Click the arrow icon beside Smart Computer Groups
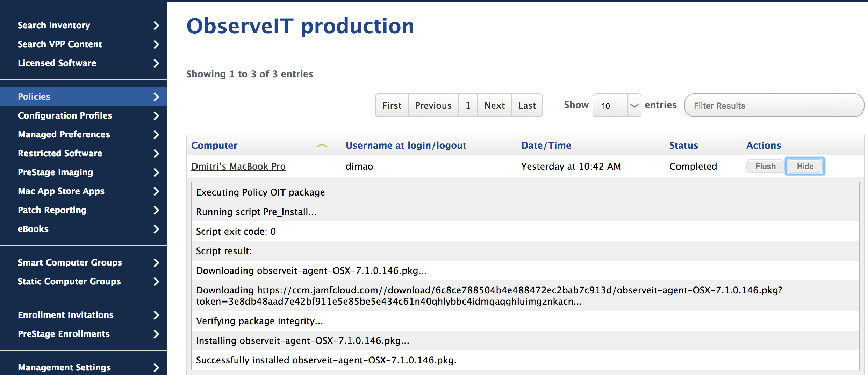868x375 pixels. 156,263
